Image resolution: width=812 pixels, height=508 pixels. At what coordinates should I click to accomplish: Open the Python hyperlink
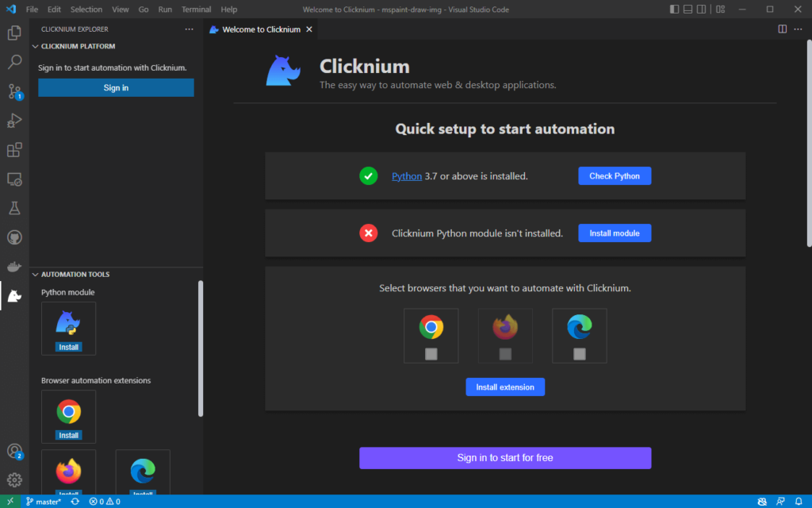point(407,176)
